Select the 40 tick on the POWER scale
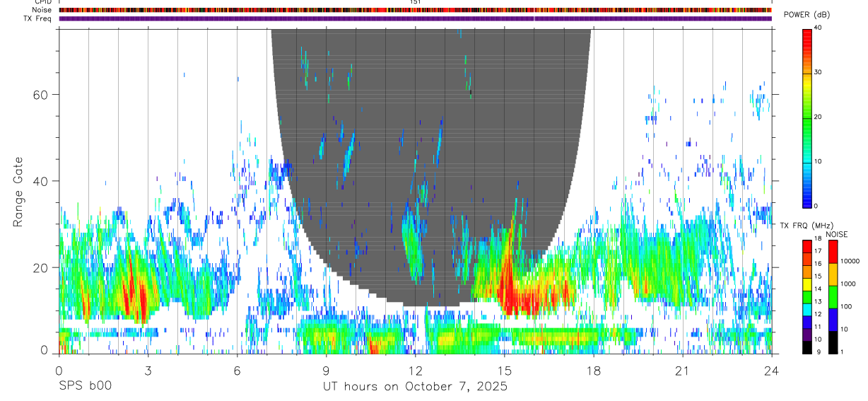 coord(819,28)
